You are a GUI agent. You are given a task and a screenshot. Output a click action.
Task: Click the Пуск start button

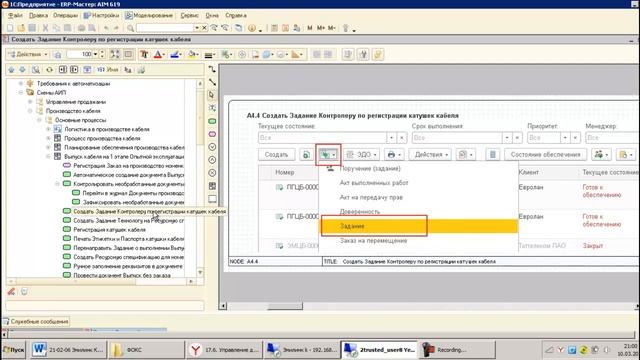pos(14,350)
